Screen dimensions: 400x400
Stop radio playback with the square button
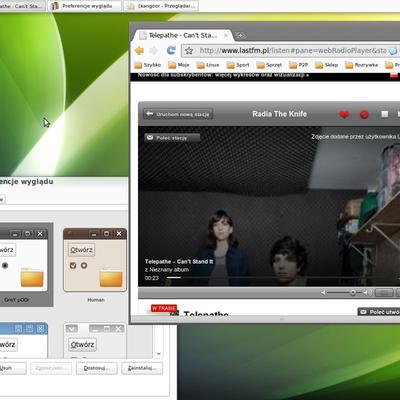(x=385, y=114)
